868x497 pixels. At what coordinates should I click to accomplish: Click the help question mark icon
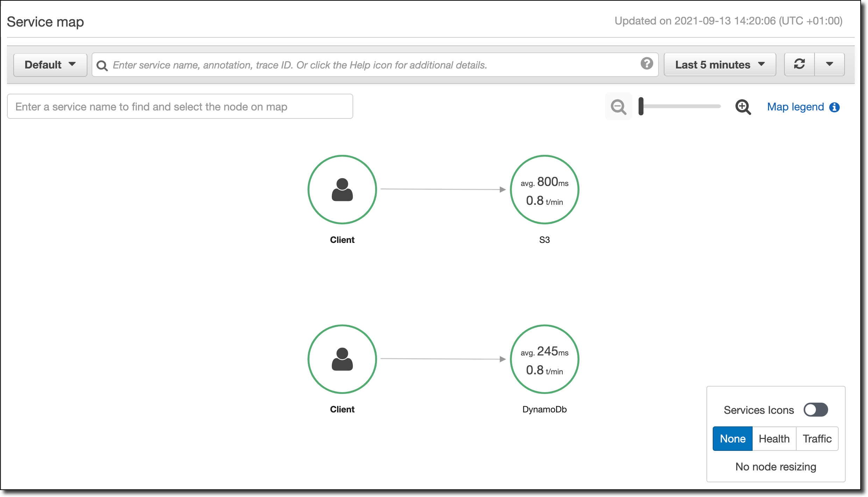(x=647, y=64)
